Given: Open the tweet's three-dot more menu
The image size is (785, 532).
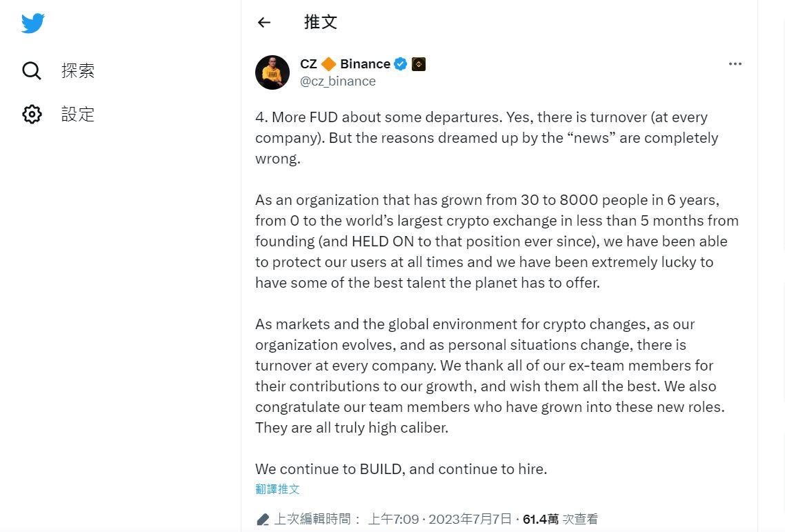Looking at the screenshot, I should coord(735,64).
